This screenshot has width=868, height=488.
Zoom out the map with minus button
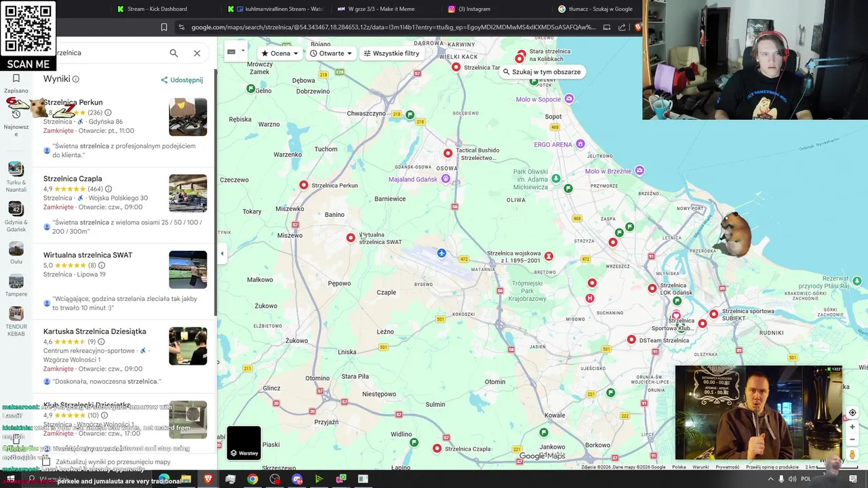click(852, 439)
